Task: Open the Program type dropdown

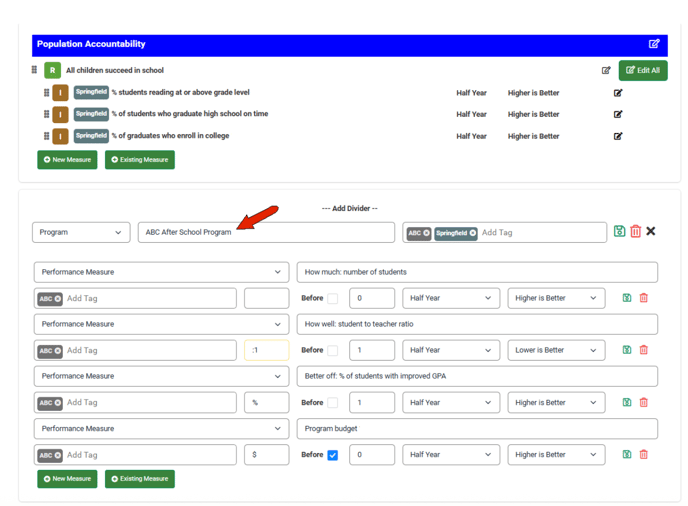Action: (81, 232)
